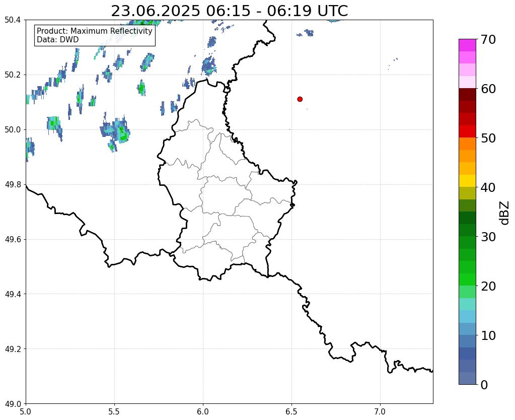
Task: Click the longitude tick label 6.5
Action: 291,411
